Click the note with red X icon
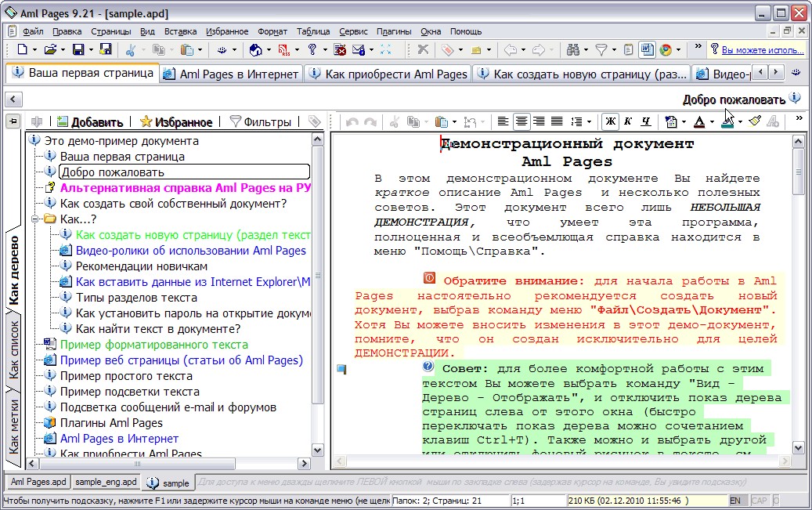812x510 pixels. (x=340, y=50)
